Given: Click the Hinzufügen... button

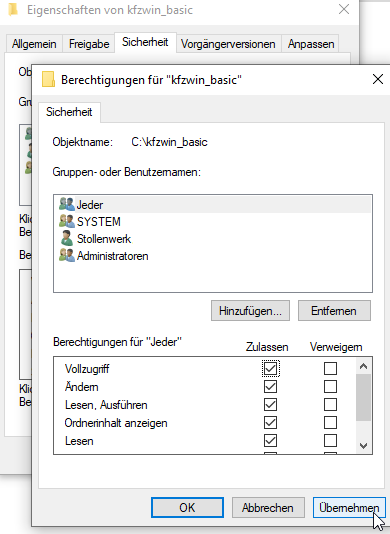Looking at the screenshot, I should pos(250,311).
